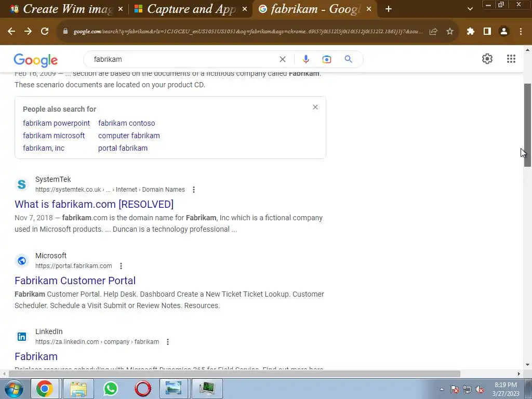Image resolution: width=532 pixels, height=399 pixels.
Task: Click the LinkedIn favicon
Action: (x=22, y=337)
